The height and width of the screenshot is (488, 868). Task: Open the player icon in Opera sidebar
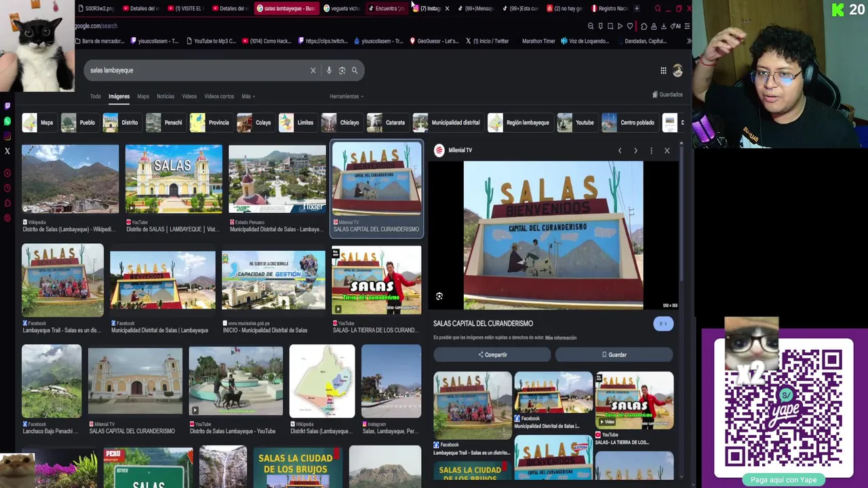(x=7, y=174)
